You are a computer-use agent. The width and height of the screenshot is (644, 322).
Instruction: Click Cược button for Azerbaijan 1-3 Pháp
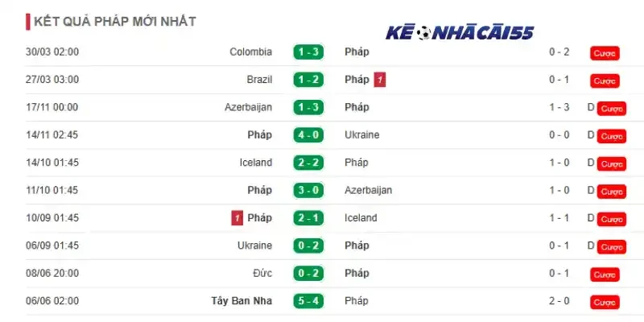[x=612, y=109]
